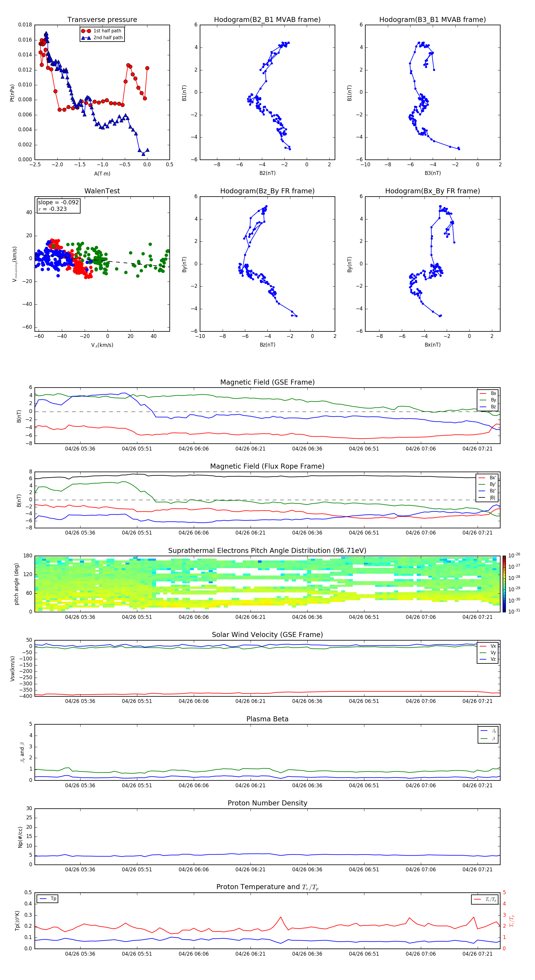
Task: Click the red Bx legend entry in GSE panel
Action: point(488,393)
